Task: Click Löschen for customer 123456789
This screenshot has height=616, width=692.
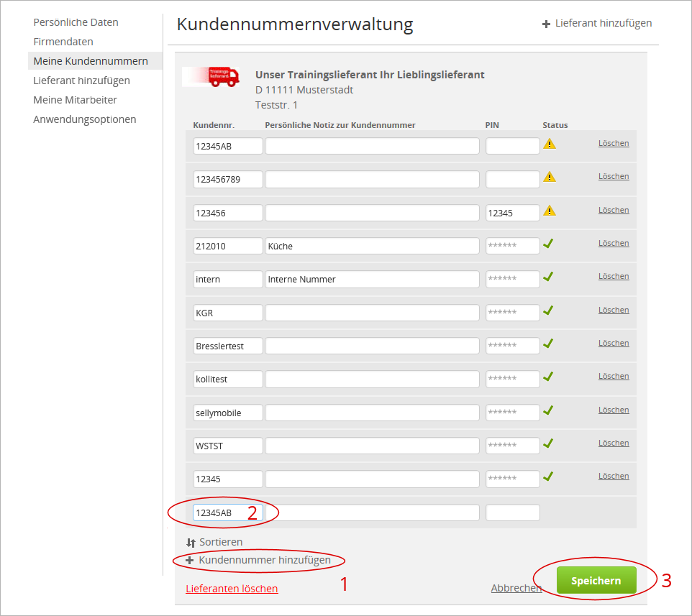Action: (x=614, y=176)
